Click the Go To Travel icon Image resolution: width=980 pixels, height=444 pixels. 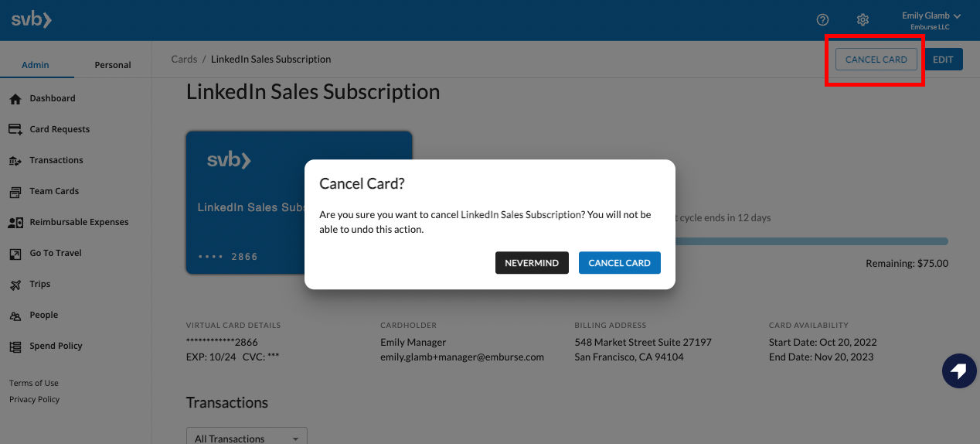pyautogui.click(x=15, y=254)
